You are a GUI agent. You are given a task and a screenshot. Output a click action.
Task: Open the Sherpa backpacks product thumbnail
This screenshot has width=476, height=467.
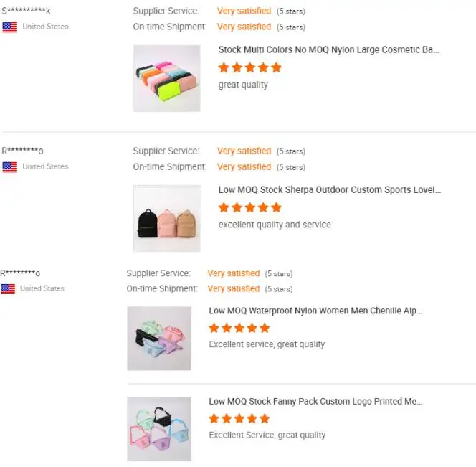[166, 218]
